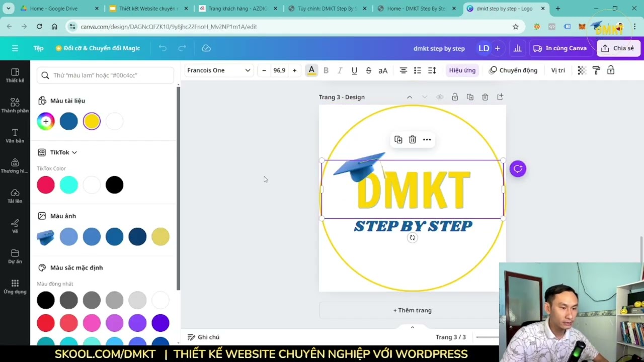The height and width of the screenshot is (362, 644).
Task: Open the browser tab list dropdown
Action: (x=8, y=9)
